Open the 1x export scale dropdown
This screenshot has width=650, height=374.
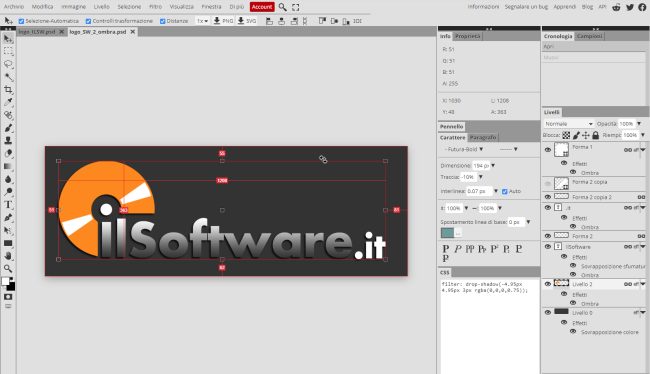(x=202, y=21)
